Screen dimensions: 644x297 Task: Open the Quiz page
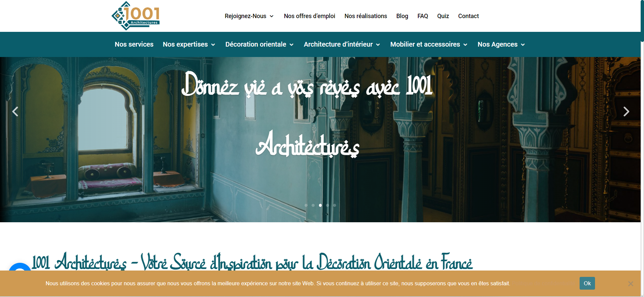tap(443, 16)
